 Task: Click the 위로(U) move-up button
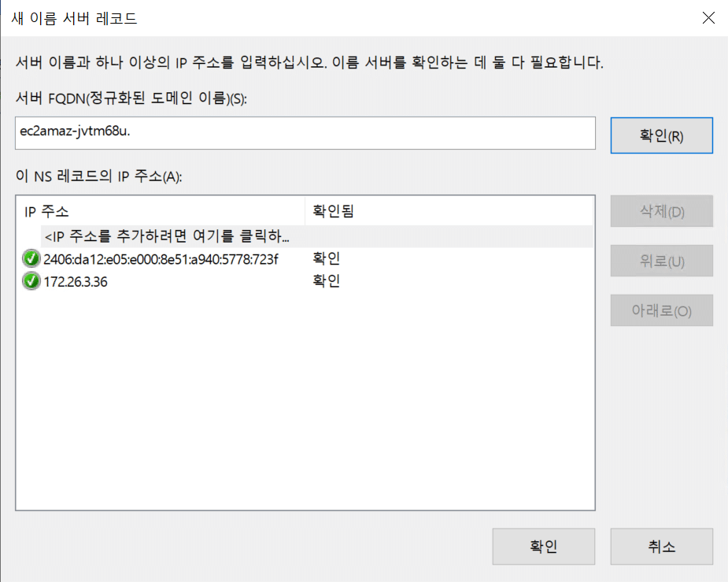point(661,261)
